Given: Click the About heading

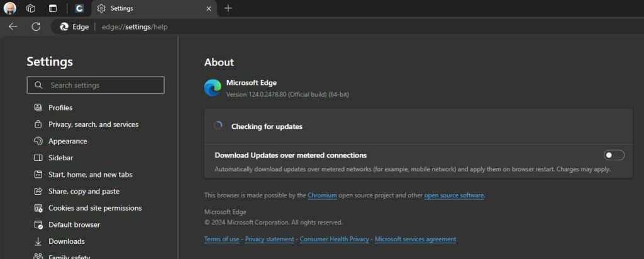Looking at the screenshot, I should coord(219,62).
